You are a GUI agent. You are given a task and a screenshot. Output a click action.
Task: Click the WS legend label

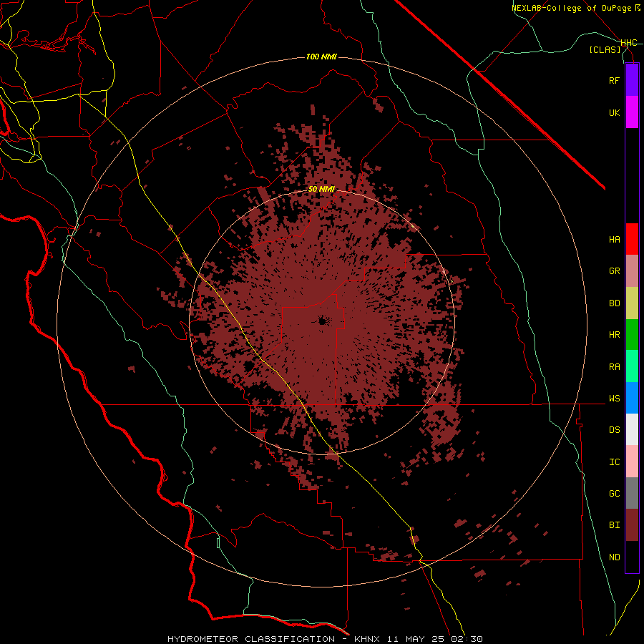(x=614, y=399)
